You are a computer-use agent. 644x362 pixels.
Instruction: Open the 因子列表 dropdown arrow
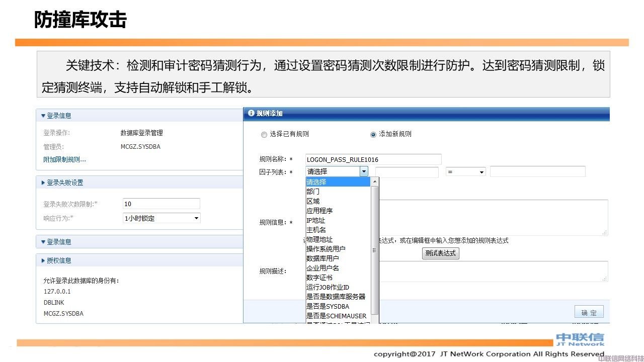[x=364, y=171]
